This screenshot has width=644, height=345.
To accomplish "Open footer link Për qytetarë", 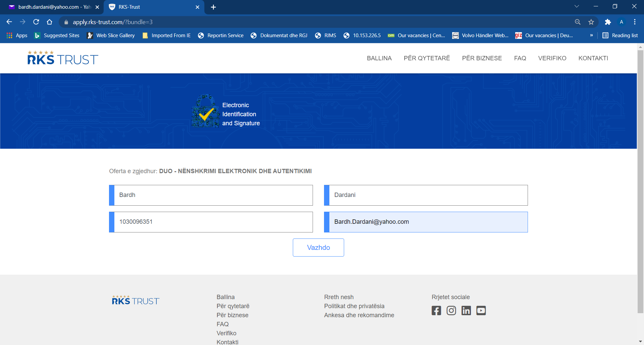I will (x=233, y=306).
